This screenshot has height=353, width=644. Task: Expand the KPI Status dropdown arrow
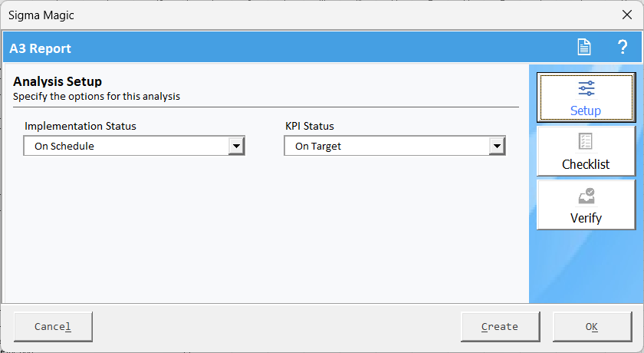(498, 146)
